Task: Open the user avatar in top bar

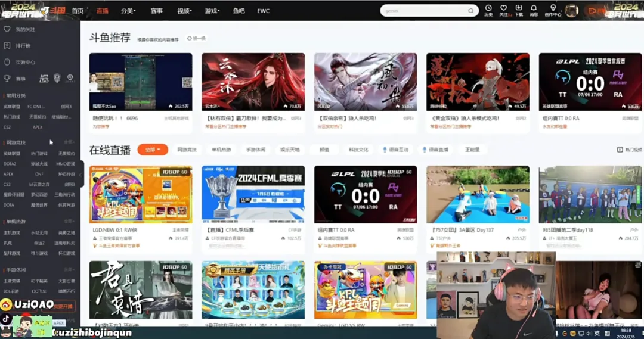Action: 571,11
